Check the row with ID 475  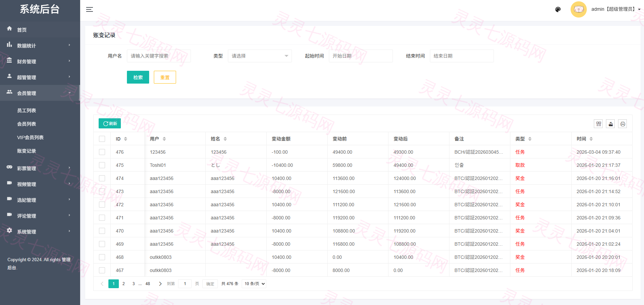(102, 165)
